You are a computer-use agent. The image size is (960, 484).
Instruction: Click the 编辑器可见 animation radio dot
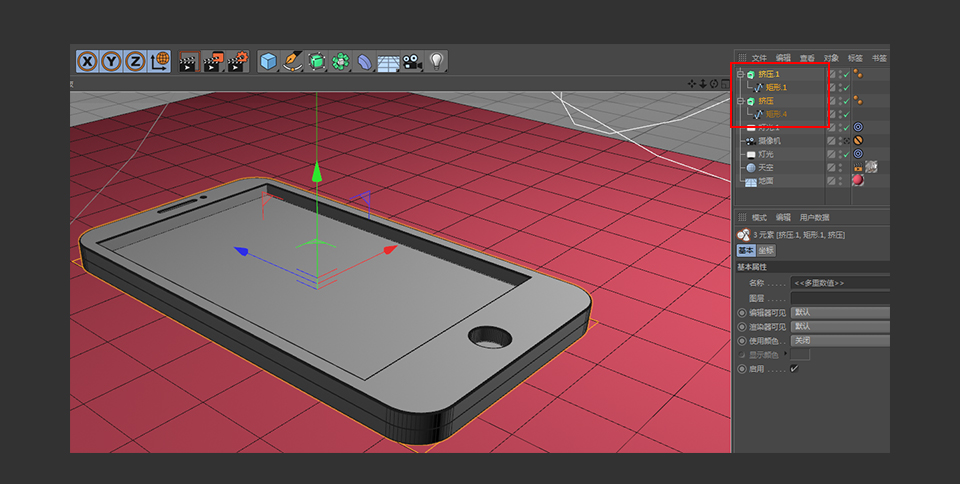[741, 313]
